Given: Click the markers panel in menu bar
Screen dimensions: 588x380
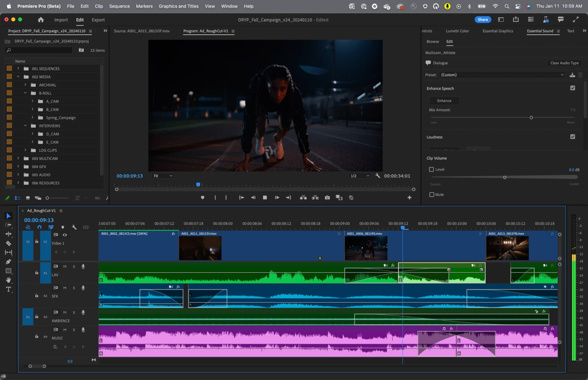Looking at the screenshot, I should coord(144,6).
